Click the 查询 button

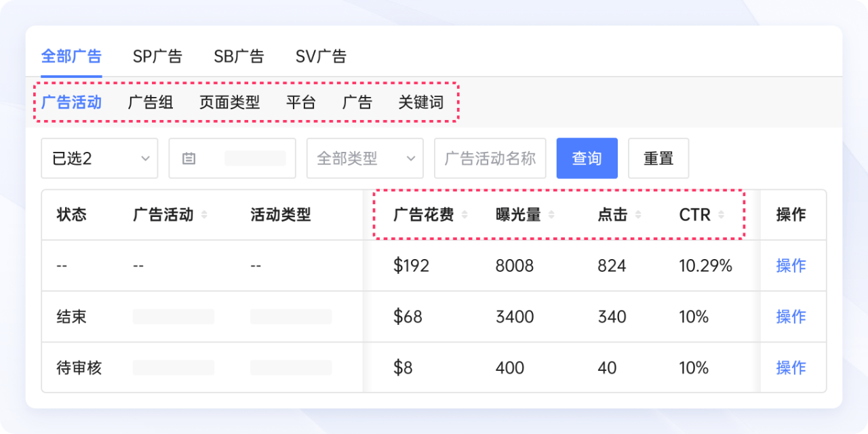[x=587, y=158]
